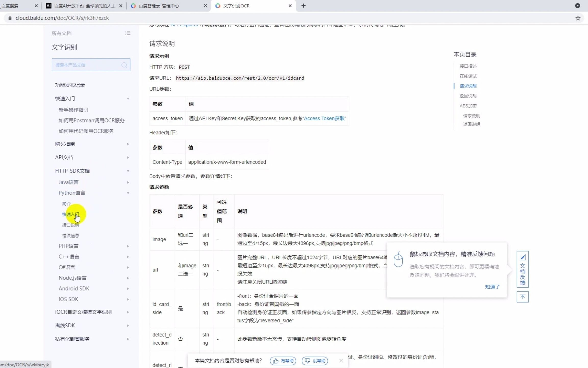The height and width of the screenshot is (368, 588).
Task: Click the Content-Type header cell
Action: pos(167,162)
